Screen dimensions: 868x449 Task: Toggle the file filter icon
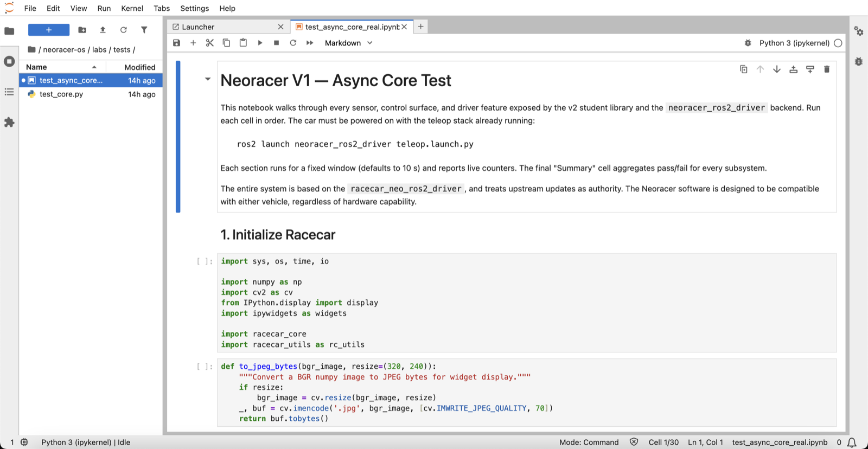click(x=144, y=30)
